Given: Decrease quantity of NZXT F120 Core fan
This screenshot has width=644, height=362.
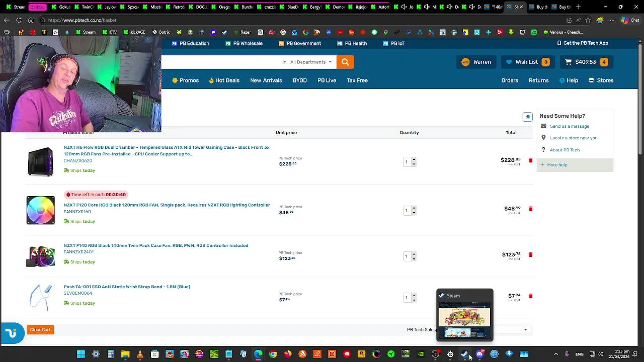Looking at the screenshot, I should 414,213.
